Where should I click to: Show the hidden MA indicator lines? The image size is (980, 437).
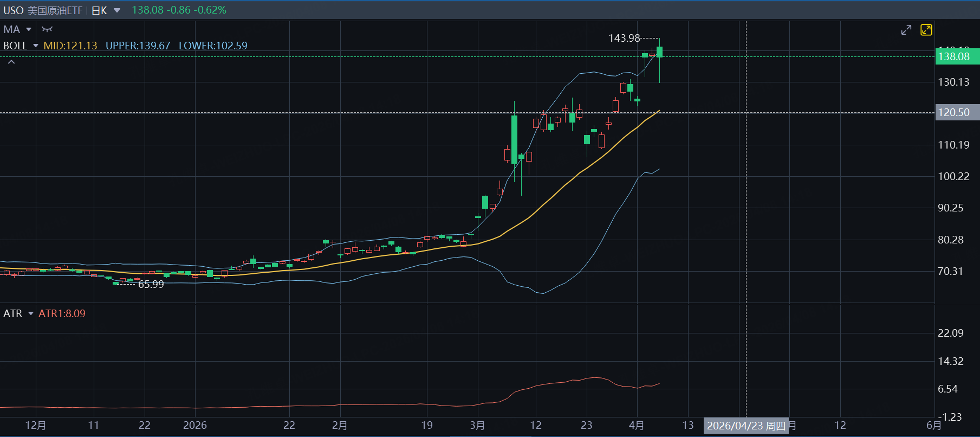[x=47, y=29]
